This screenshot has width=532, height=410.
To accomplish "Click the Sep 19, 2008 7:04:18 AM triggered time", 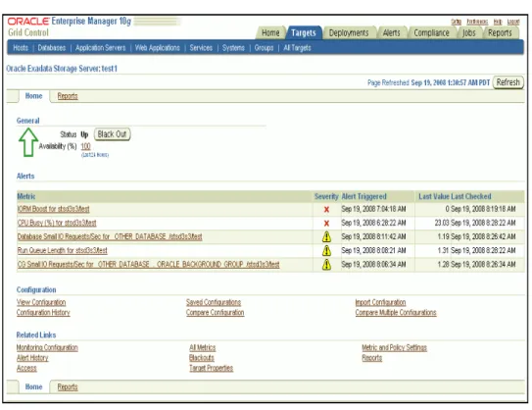I will (373, 209).
